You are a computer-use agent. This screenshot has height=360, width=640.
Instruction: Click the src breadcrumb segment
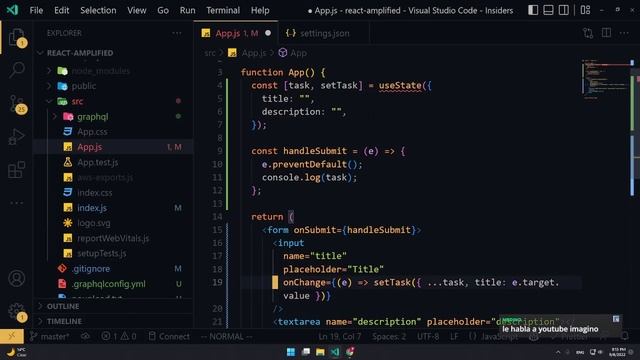[210, 53]
